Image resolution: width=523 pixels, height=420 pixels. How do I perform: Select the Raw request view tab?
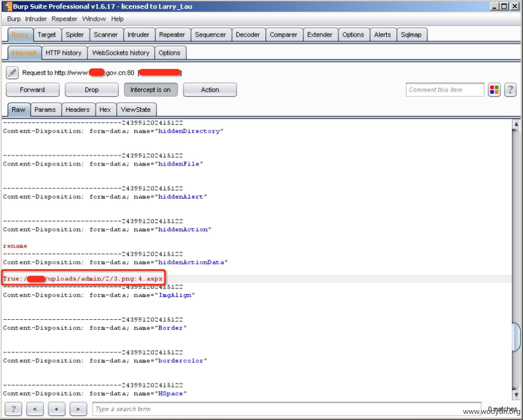(19, 110)
